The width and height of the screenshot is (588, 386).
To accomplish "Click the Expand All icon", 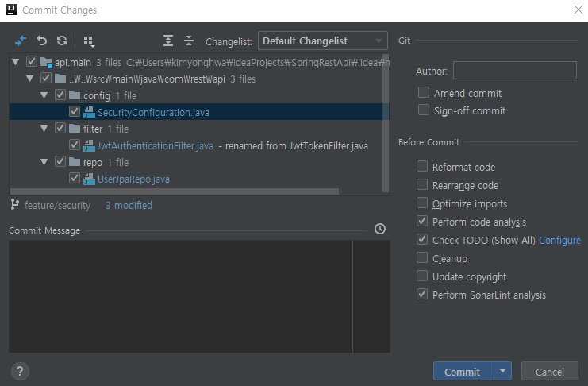I will [168, 41].
